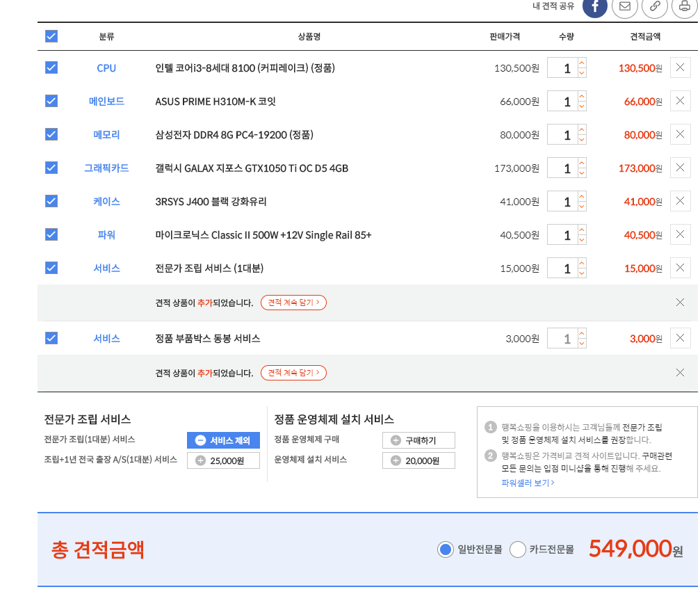Click 견적 계속 담기 under 전문가 조립 서비스
The image size is (700, 594).
point(293,303)
